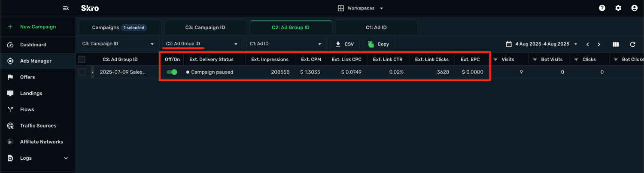This screenshot has width=644, height=173.
Task: Open the user account profile icon
Action: click(x=635, y=8)
